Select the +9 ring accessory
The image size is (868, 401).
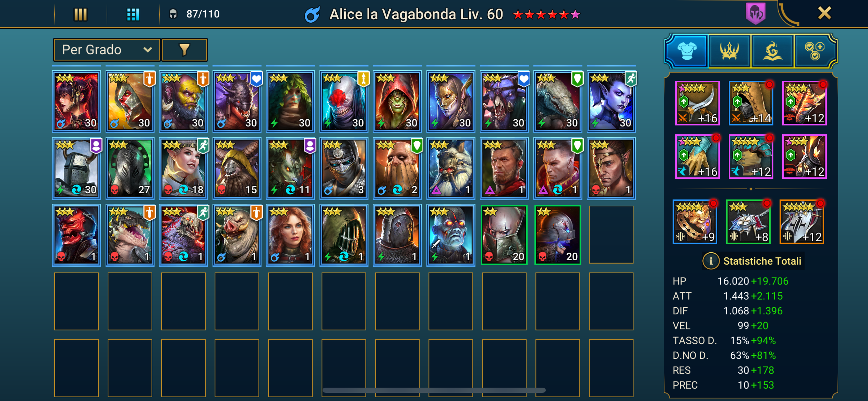point(695,222)
